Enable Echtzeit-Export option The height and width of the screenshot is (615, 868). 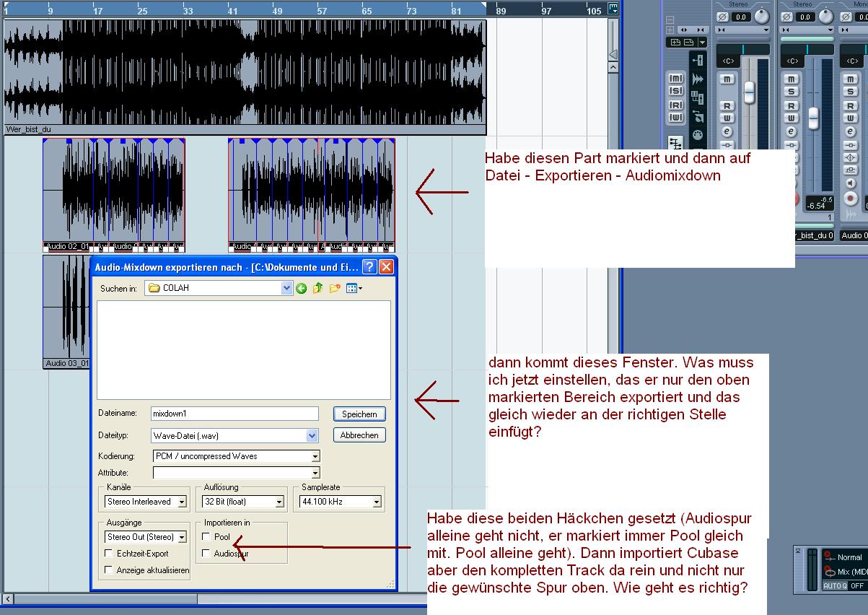tap(110, 554)
